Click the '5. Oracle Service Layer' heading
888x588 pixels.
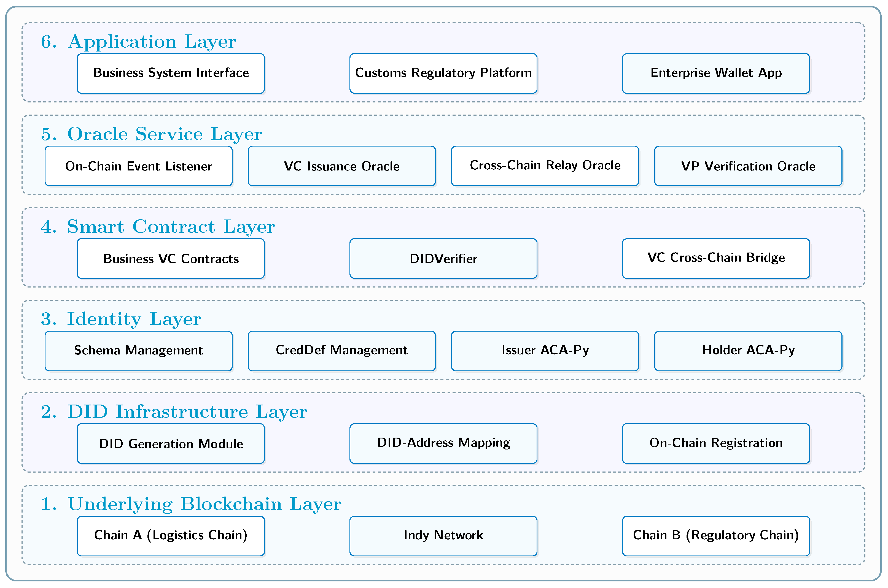tap(152, 134)
